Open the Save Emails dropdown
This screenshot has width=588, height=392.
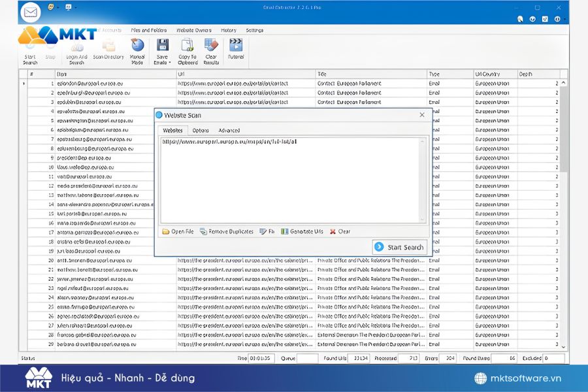coord(162,60)
